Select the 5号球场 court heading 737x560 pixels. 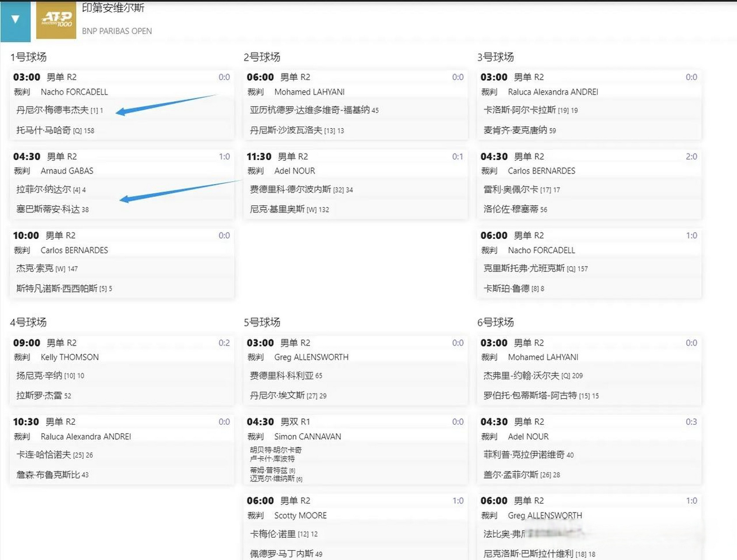(x=262, y=322)
